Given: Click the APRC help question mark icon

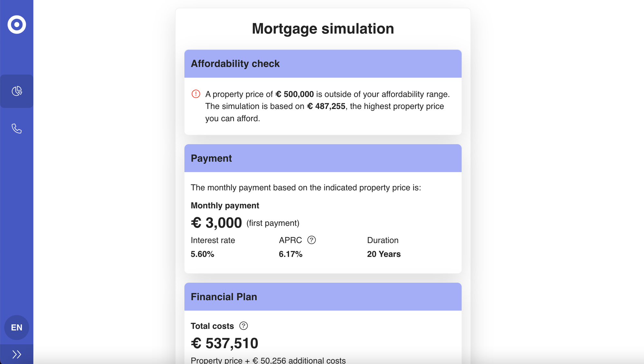Looking at the screenshot, I should coord(311,240).
